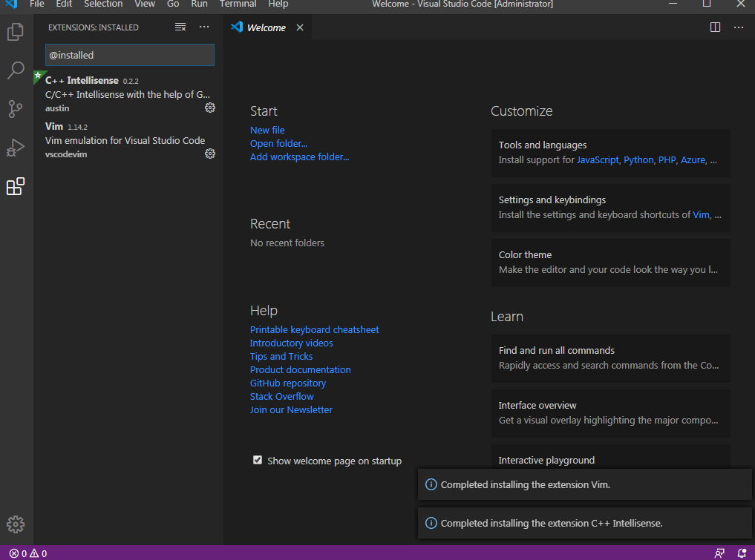Open the Help menu
Image resolution: width=755 pixels, height=560 pixels.
278,4
